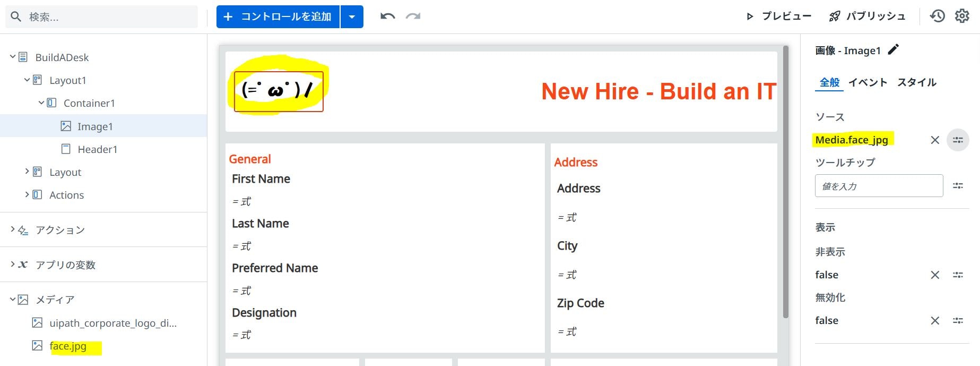Click the canvas vertical scrollbar
The width and height of the screenshot is (980, 366).
coord(786,182)
